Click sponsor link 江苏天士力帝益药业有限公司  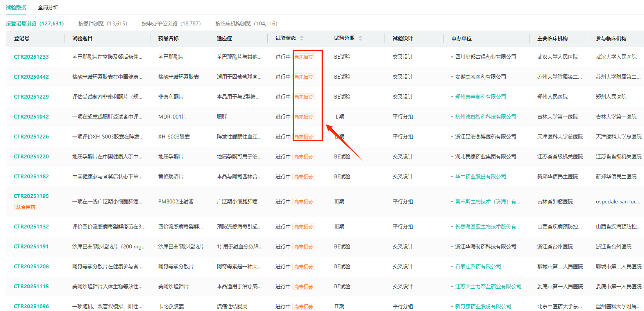488,286
